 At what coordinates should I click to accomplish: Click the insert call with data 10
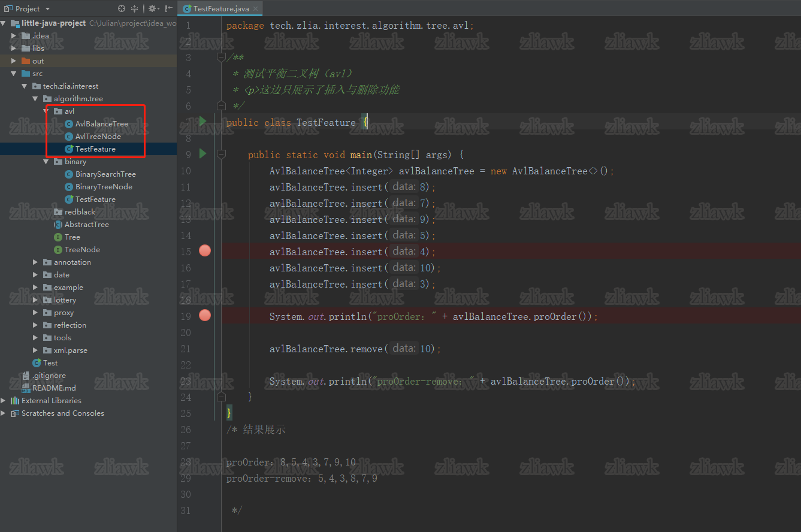pos(355,268)
